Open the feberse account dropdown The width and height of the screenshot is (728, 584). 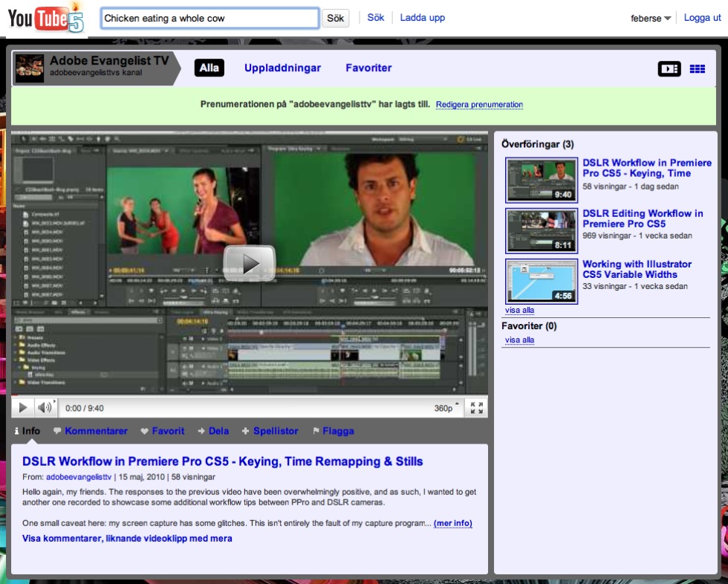pyautogui.click(x=651, y=18)
